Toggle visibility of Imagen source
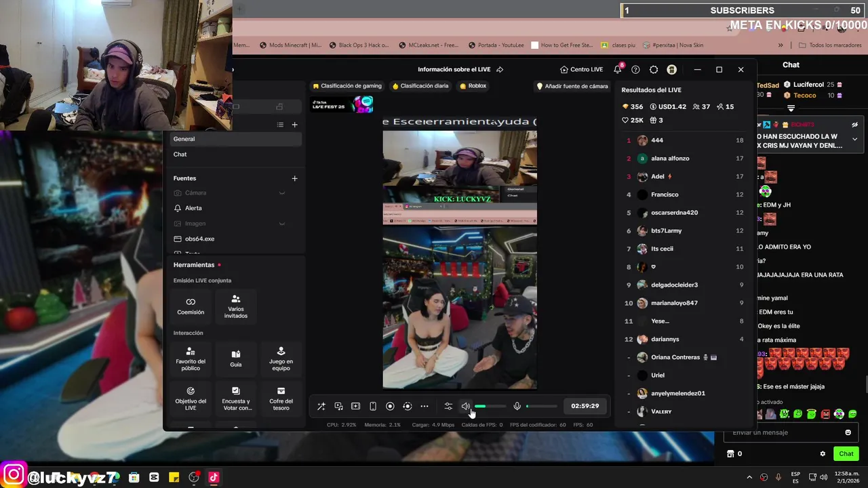868x488 pixels. click(x=282, y=224)
